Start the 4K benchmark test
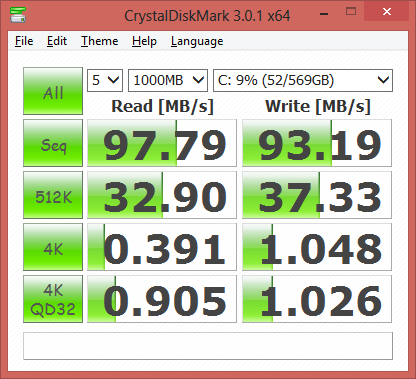 (53, 247)
